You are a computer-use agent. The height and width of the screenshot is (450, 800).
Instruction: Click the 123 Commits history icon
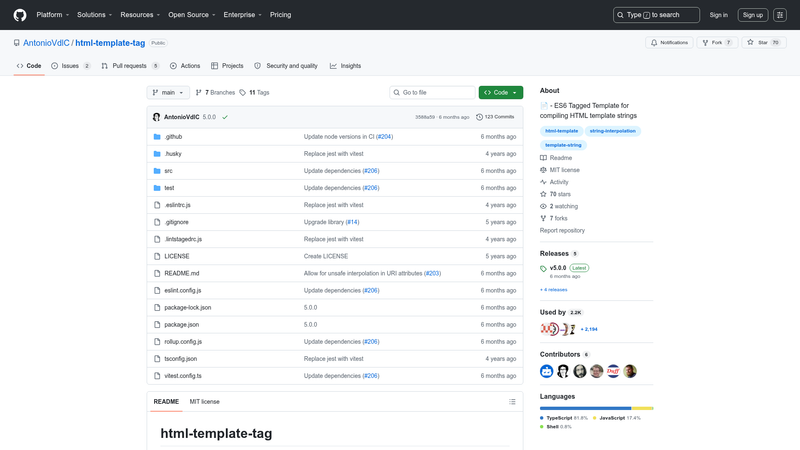click(x=479, y=117)
